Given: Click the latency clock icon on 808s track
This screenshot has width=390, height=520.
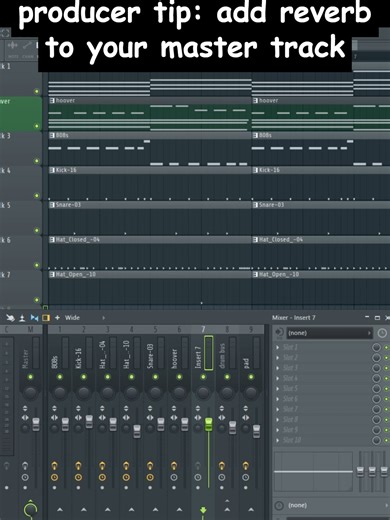Looking at the screenshot, I should [54, 477].
